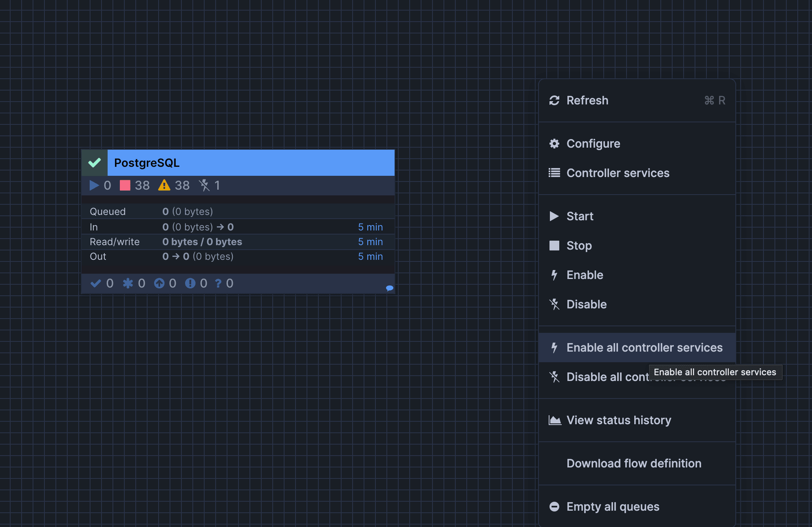Click the Out value '0 → 0 (0 bytes)'
812x527 pixels.
tap(198, 257)
